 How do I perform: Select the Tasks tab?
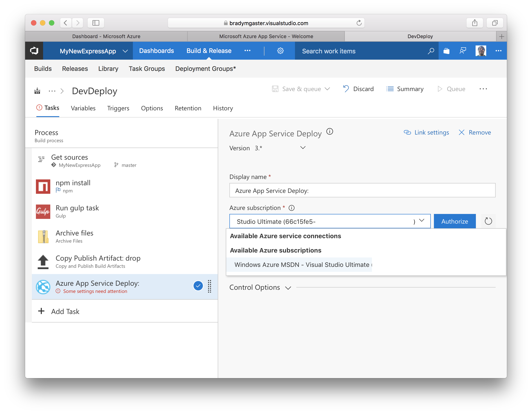(x=48, y=108)
